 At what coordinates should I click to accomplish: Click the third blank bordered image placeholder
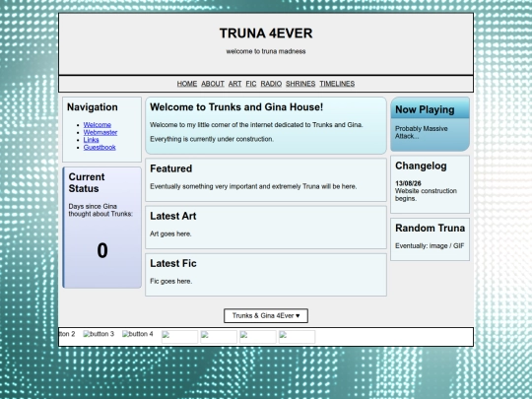pyautogui.click(x=258, y=337)
